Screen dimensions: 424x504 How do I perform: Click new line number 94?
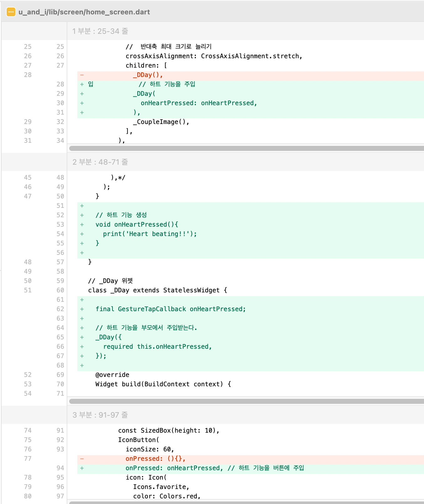pyautogui.click(x=60, y=468)
